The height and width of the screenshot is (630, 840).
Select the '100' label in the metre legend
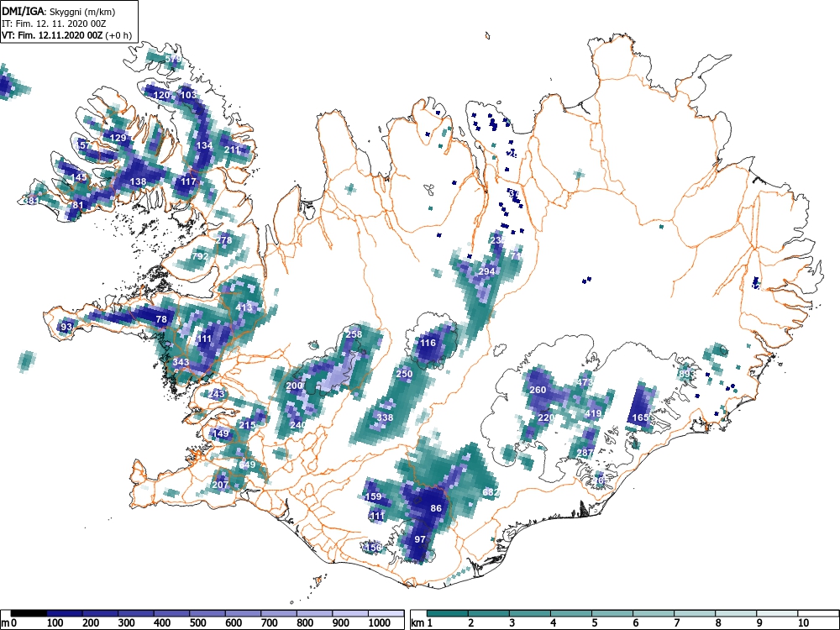point(55,623)
